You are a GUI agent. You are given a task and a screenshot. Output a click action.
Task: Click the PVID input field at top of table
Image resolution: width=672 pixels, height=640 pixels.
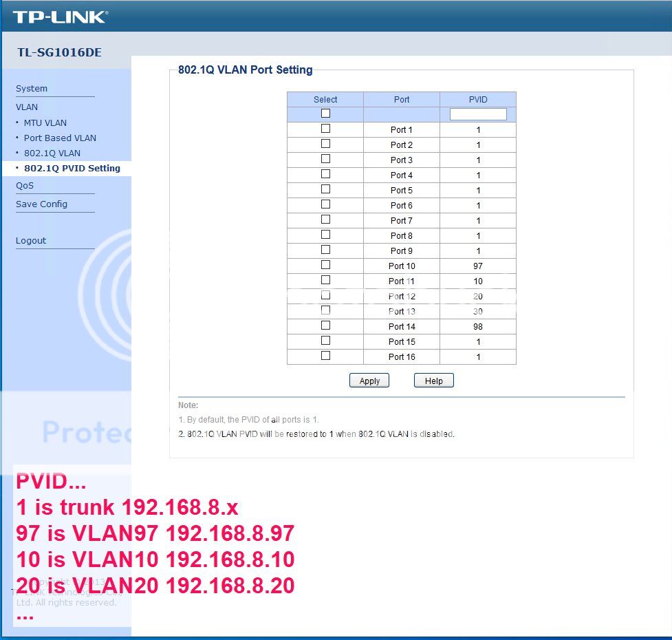(477, 114)
